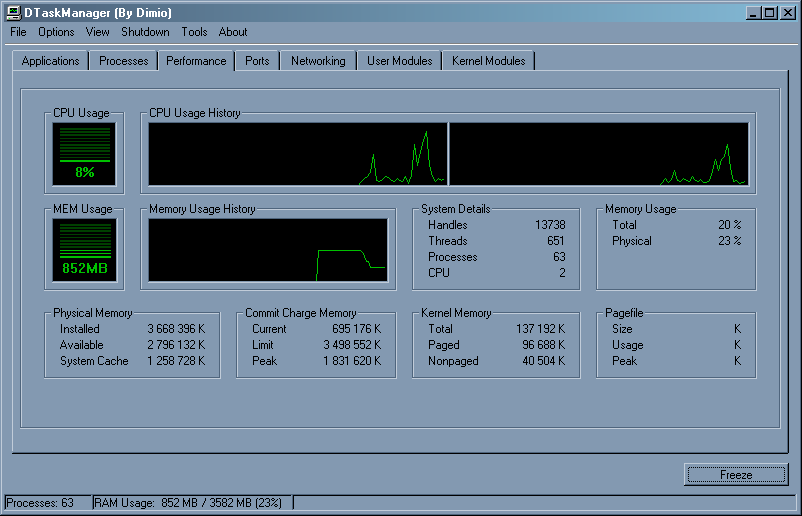Open the User Modules tab
Viewport: 802px width, 516px height.
(x=399, y=61)
